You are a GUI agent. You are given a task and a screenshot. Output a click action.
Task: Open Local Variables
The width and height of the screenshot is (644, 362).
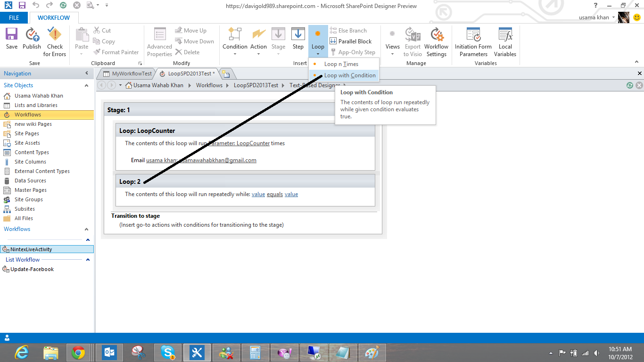coord(505,42)
